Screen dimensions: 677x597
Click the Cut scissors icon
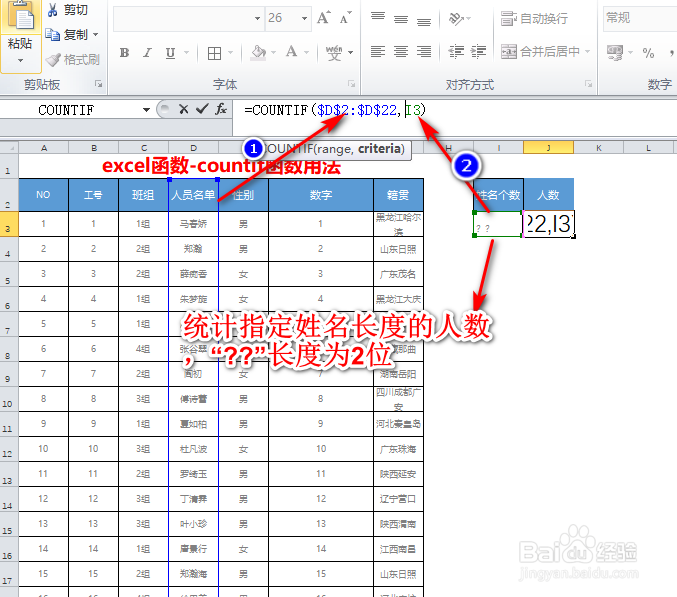click(x=53, y=10)
